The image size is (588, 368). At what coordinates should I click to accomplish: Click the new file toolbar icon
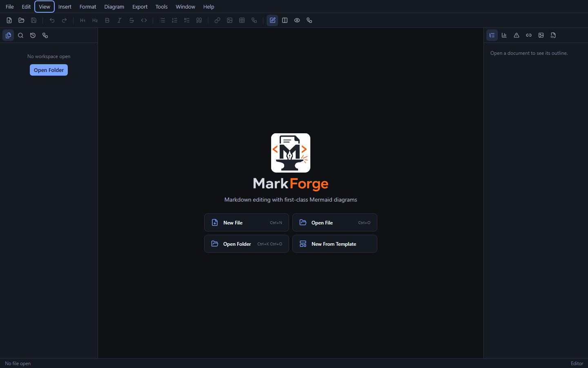click(9, 20)
